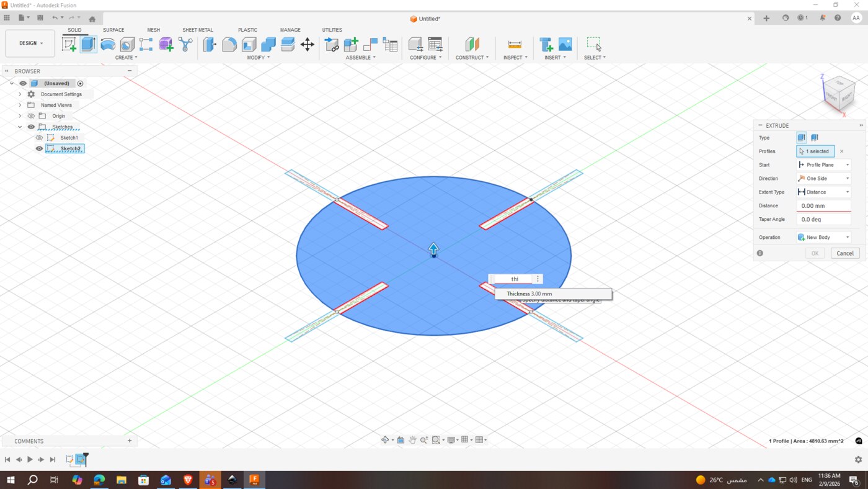Open the Start Profile Plane dropdown
This screenshot has width=868, height=489.
(x=823, y=165)
